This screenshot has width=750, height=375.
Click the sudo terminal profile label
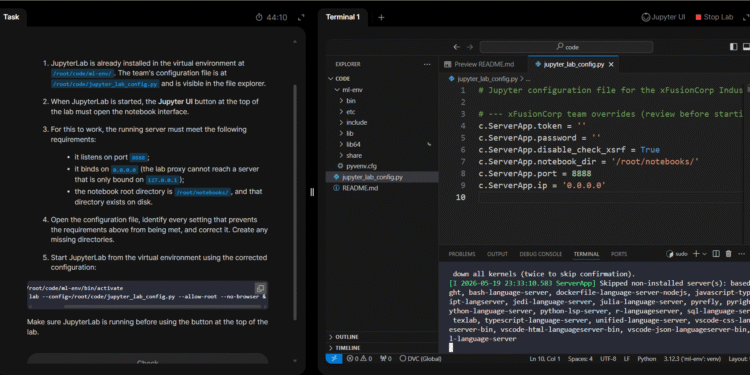pyautogui.click(x=677, y=254)
